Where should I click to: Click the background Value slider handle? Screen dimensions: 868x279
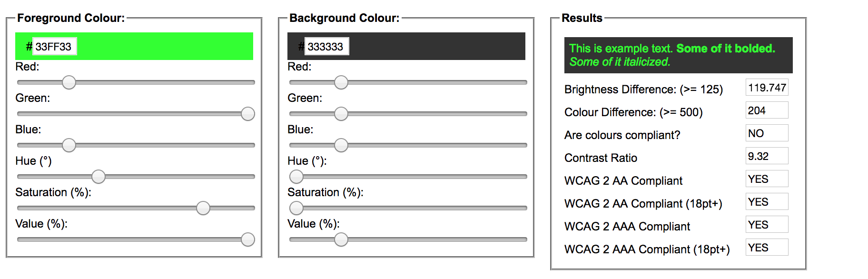point(341,239)
